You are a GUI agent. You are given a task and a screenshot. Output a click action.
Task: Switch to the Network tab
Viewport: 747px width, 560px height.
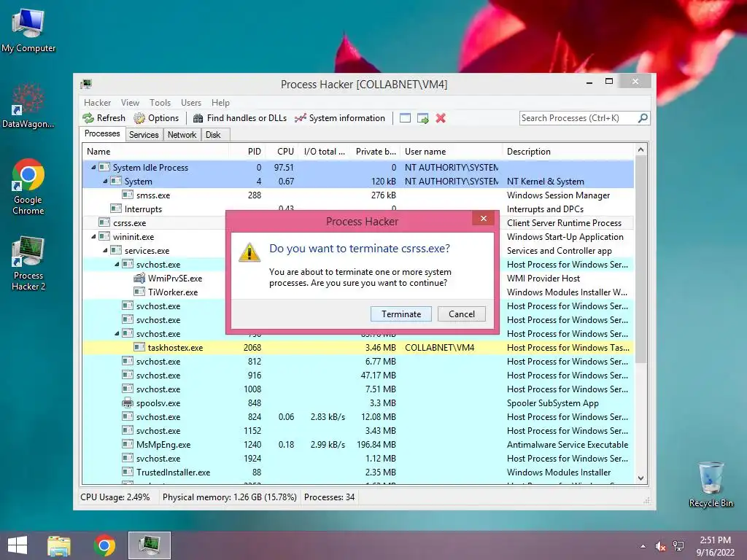click(182, 135)
